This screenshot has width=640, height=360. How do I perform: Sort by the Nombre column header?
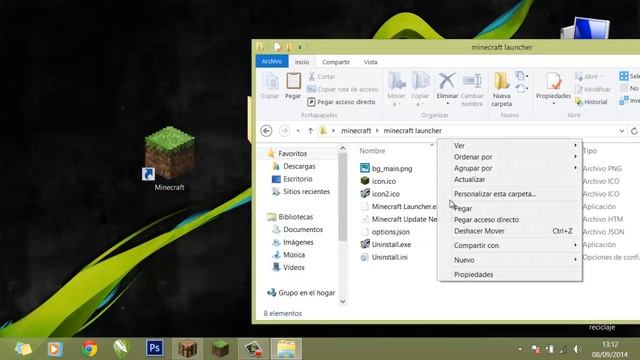click(x=372, y=151)
